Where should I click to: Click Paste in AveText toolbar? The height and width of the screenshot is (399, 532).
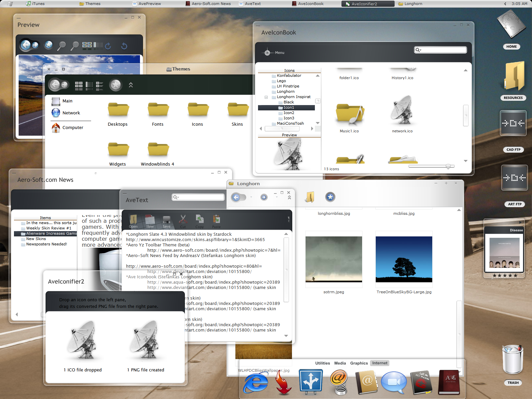point(216,221)
